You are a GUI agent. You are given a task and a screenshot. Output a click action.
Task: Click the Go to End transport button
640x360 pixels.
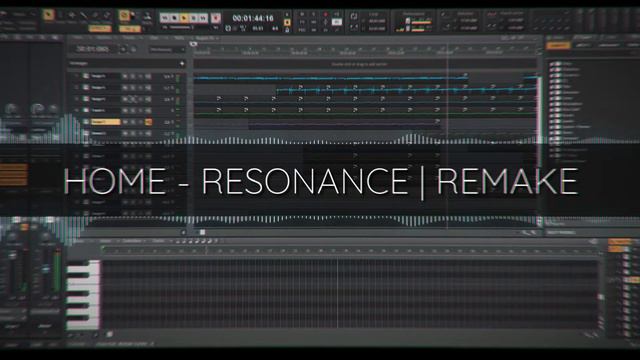pos(204,18)
